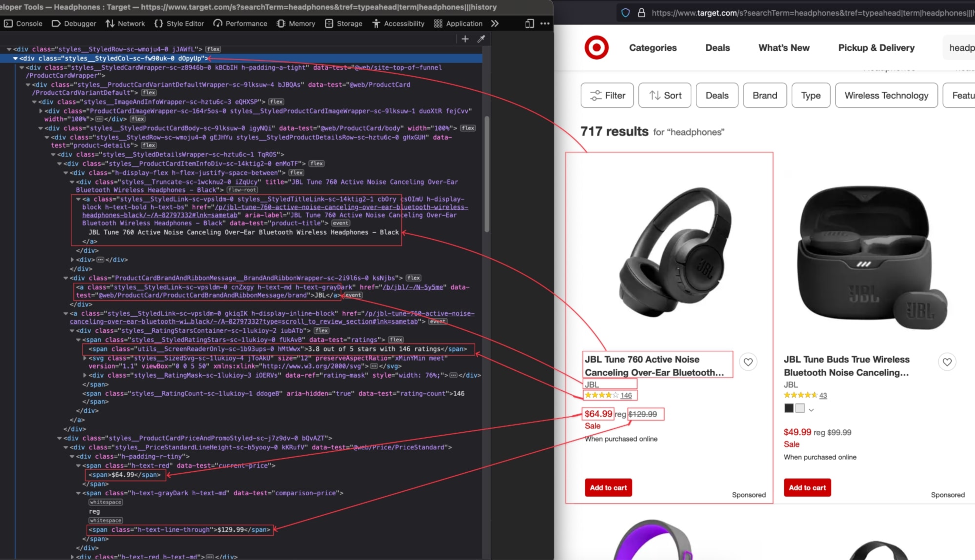Open the color variant chevron on JBL Tune Buds
The width and height of the screenshot is (975, 560).
pos(812,409)
